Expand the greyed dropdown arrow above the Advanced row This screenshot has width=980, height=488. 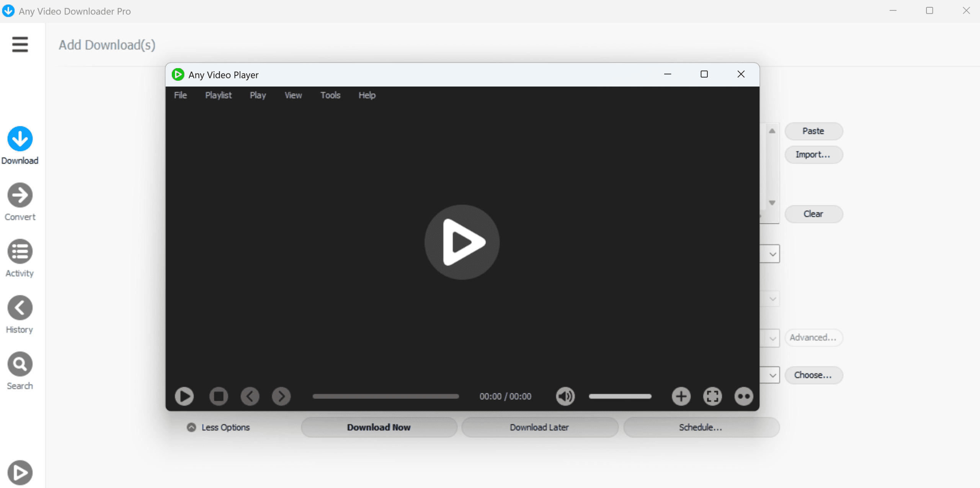[773, 299]
